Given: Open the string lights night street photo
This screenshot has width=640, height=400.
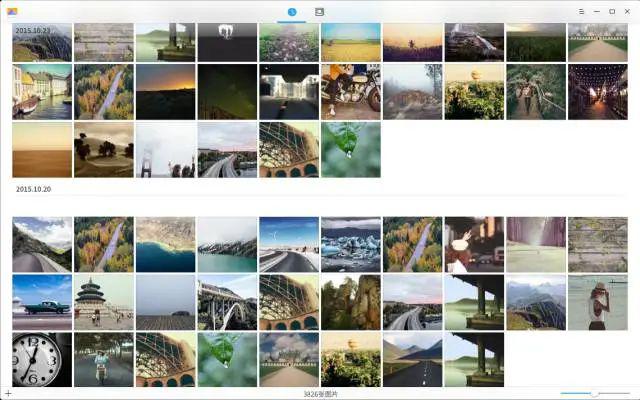Looking at the screenshot, I should (x=598, y=92).
